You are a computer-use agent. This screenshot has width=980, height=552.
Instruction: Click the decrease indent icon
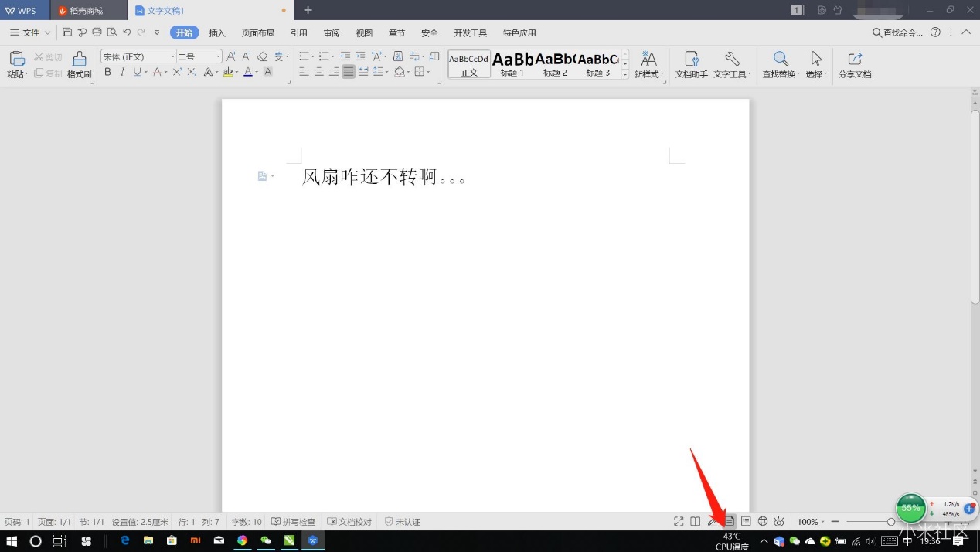pos(345,56)
